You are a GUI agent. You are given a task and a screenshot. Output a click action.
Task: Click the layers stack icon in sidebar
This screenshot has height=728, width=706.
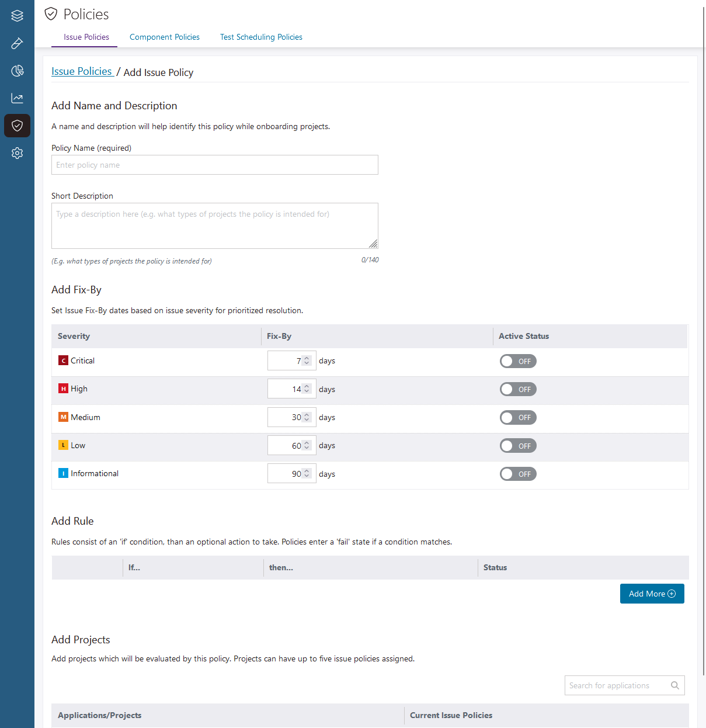(x=17, y=16)
